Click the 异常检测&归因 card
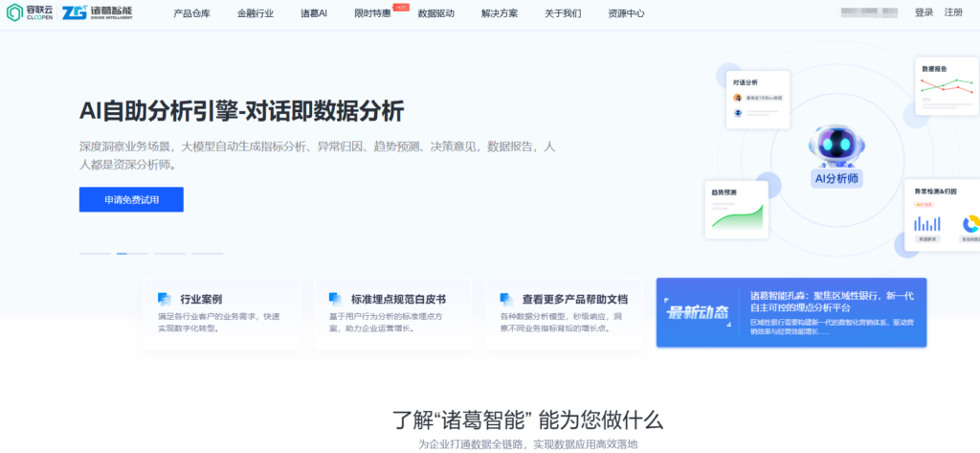 pyautogui.click(x=942, y=215)
